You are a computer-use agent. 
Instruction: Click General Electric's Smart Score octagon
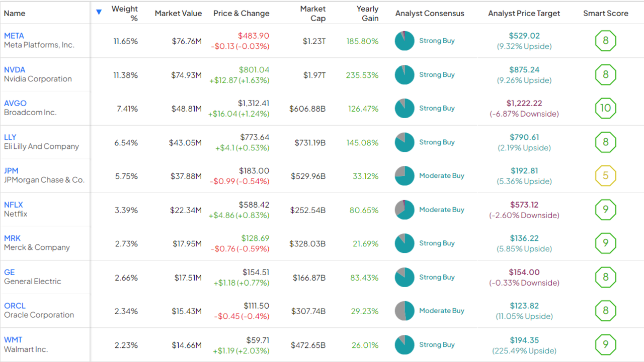pyautogui.click(x=605, y=277)
